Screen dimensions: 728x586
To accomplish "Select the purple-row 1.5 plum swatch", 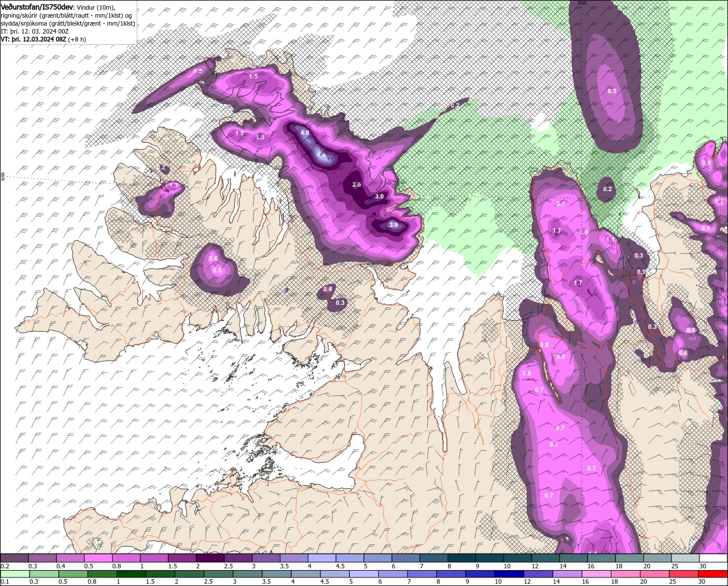I will 183,558.
